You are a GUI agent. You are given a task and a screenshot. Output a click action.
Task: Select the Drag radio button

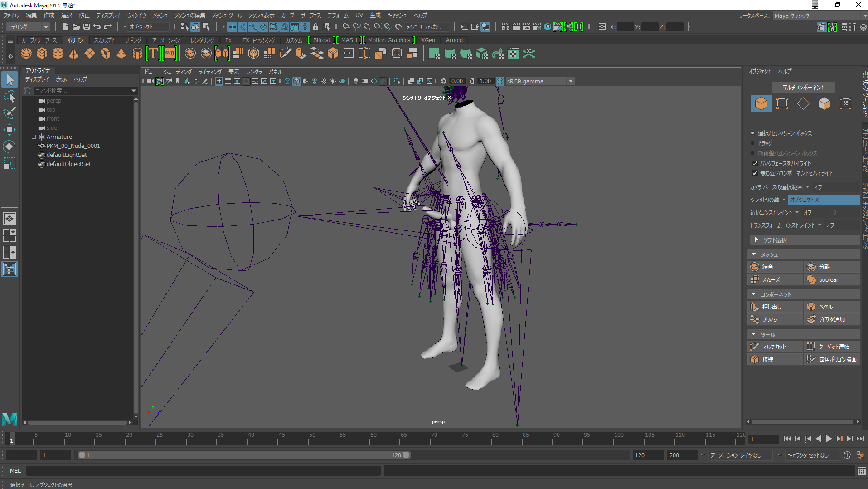(x=753, y=143)
